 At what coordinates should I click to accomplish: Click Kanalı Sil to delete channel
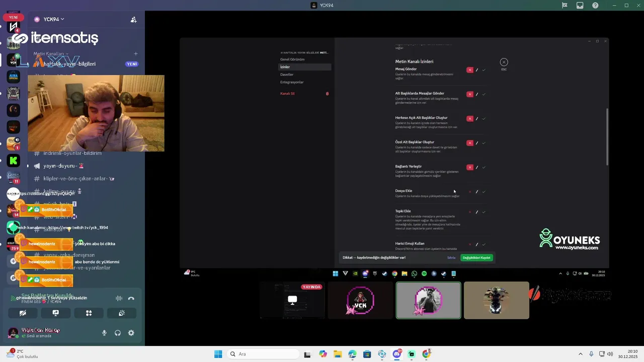287,94
